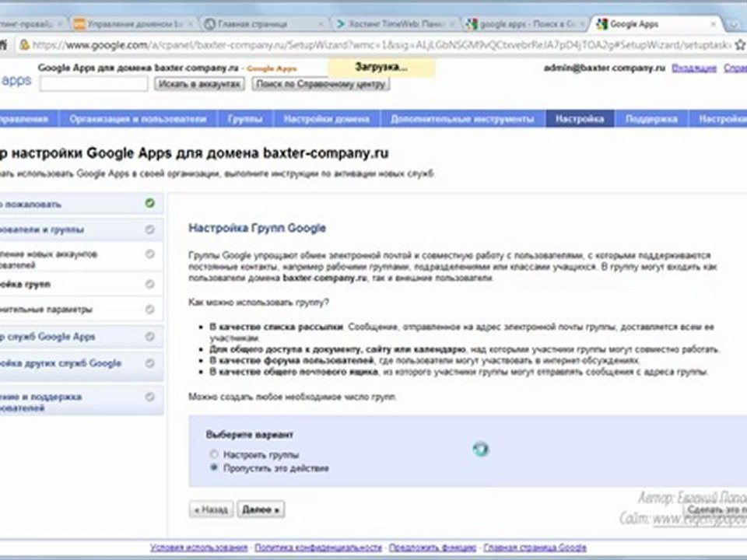Screen dimensions: 747x560
Task: Click the orange 'Google Apps' link
Action: pyautogui.click(x=272, y=68)
